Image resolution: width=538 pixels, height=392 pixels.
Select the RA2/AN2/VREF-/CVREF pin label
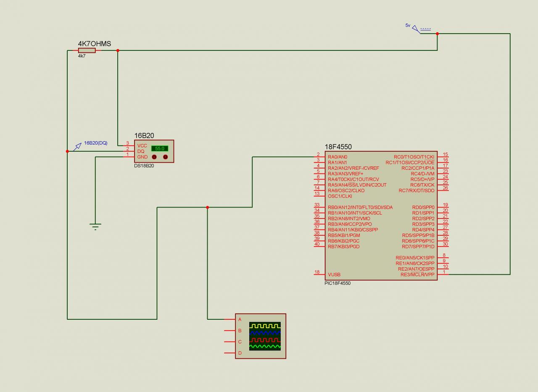tap(353, 168)
